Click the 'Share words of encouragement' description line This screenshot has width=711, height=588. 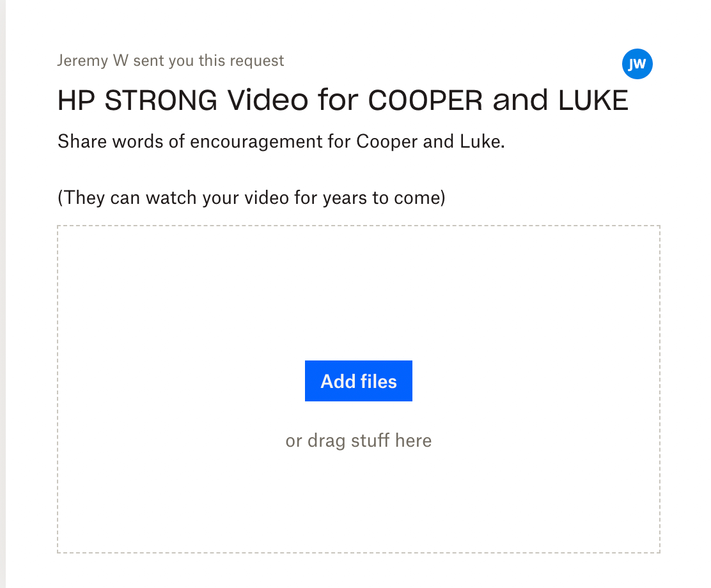[x=281, y=141]
